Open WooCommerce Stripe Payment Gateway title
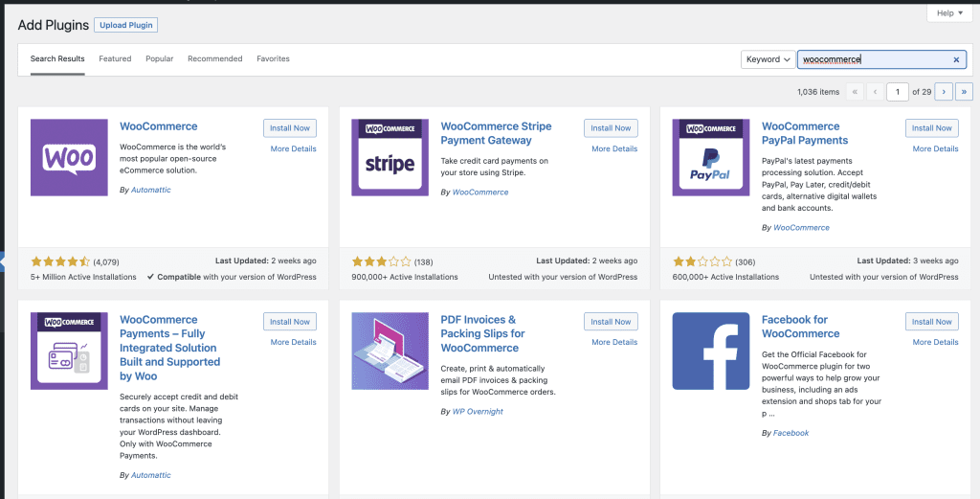Image resolution: width=980 pixels, height=499 pixels. click(497, 133)
